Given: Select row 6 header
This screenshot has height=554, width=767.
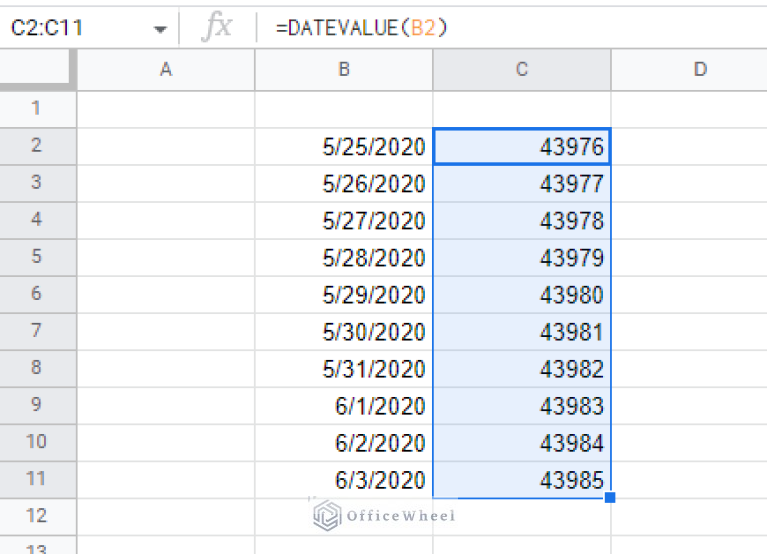Looking at the screenshot, I should point(38,294).
